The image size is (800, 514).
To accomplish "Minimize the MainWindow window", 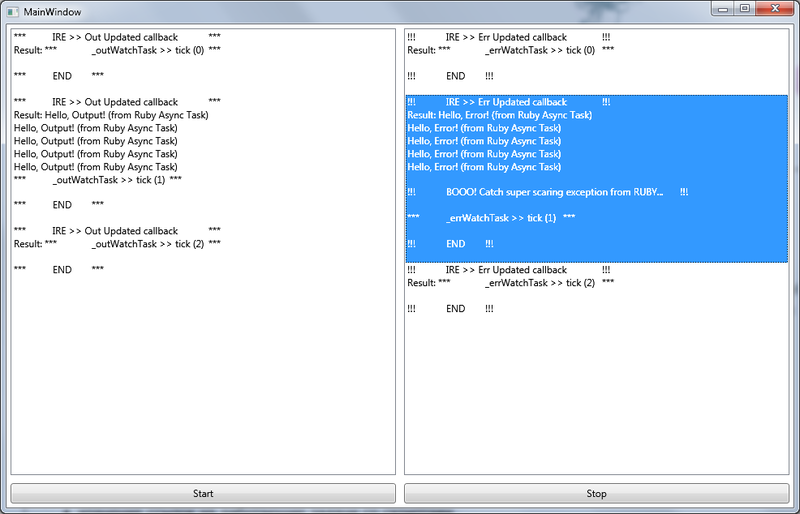I will [x=723, y=8].
